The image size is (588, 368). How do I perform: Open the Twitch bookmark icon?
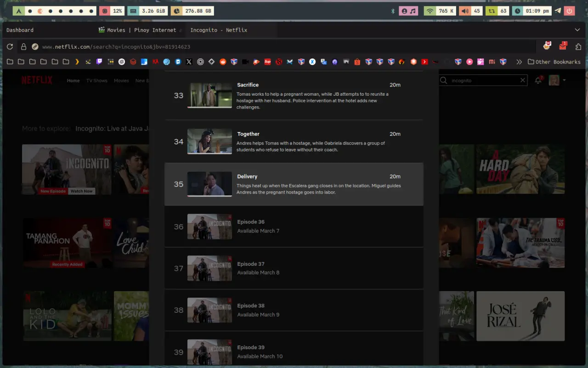click(x=99, y=62)
